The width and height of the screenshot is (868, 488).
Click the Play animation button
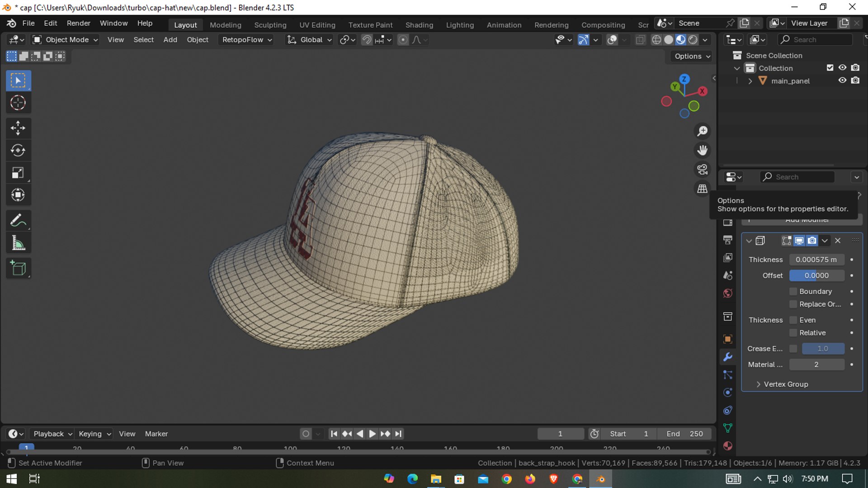point(372,434)
